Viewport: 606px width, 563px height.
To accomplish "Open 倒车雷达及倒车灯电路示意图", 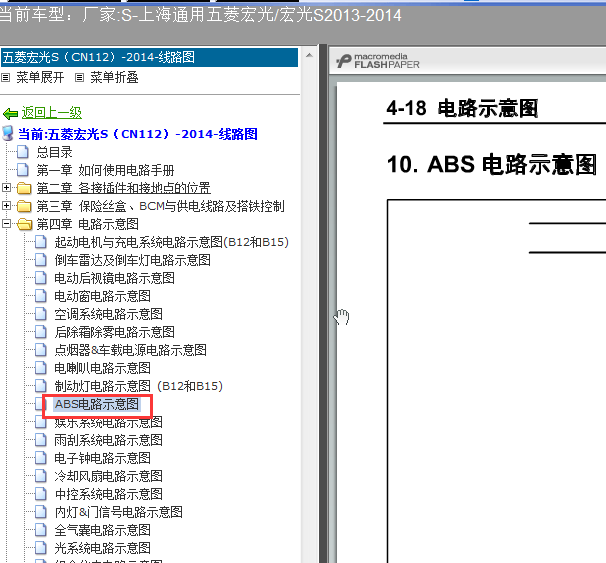I will click(133, 260).
